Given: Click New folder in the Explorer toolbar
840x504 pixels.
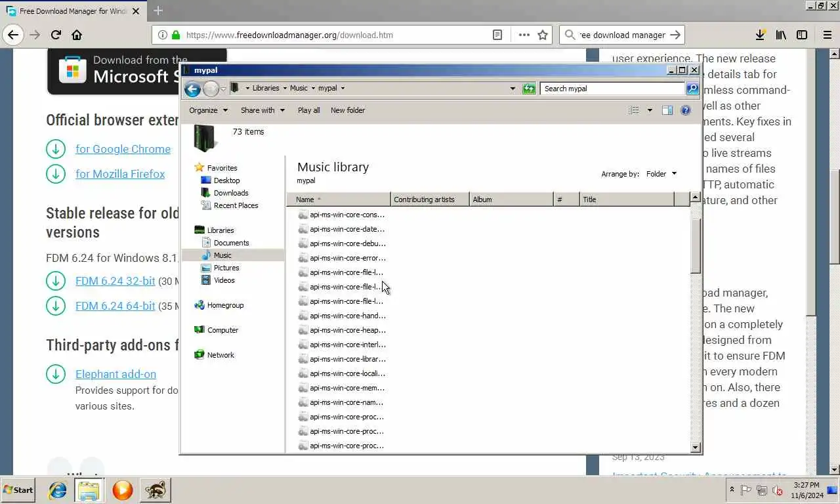Looking at the screenshot, I should click(348, 110).
